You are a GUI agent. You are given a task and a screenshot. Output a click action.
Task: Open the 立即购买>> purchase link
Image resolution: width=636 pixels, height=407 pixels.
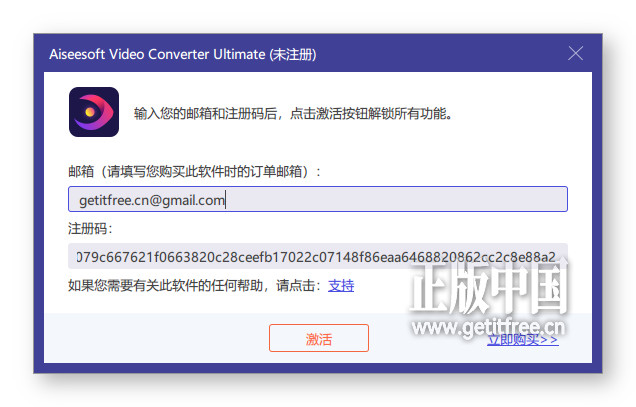point(522,339)
